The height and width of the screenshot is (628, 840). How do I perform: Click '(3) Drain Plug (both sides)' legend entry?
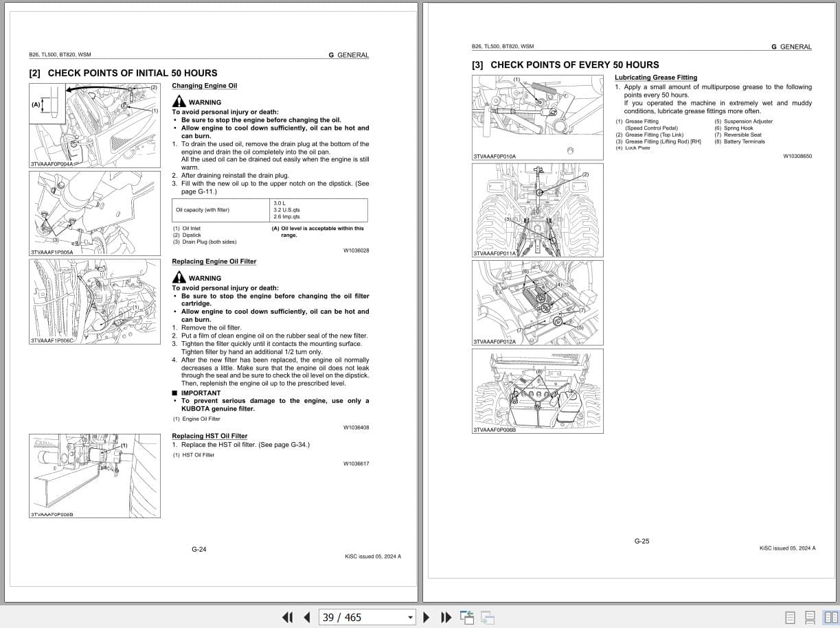tap(205, 242)
